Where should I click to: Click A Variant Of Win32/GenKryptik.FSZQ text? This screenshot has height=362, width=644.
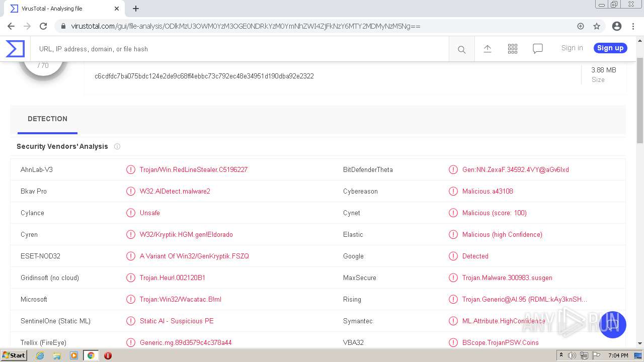[194, 256]
